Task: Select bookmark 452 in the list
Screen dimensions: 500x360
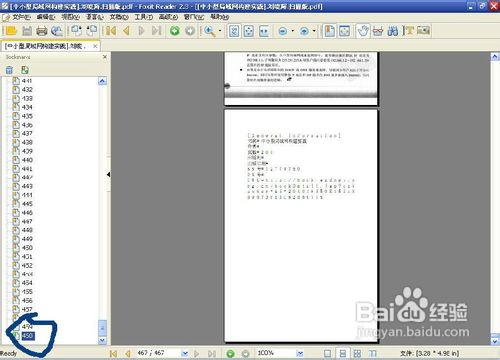Action: point(27,265)
